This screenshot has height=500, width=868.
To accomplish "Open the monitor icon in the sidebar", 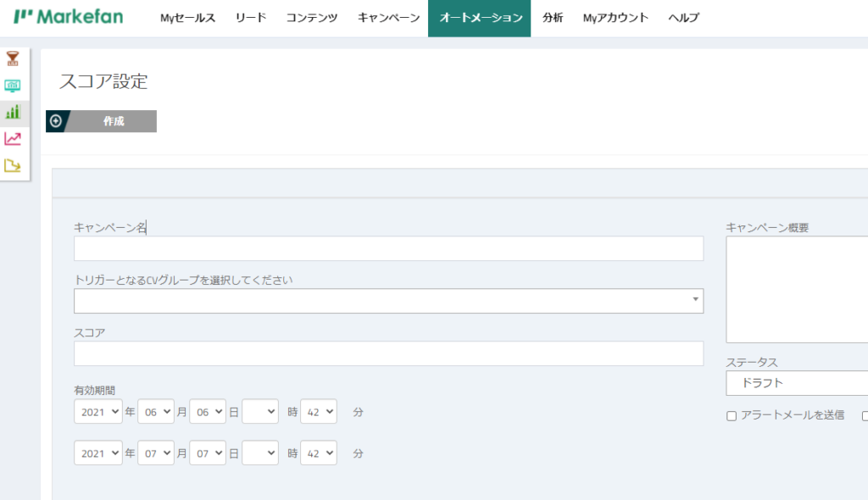I will click(13, 86).
